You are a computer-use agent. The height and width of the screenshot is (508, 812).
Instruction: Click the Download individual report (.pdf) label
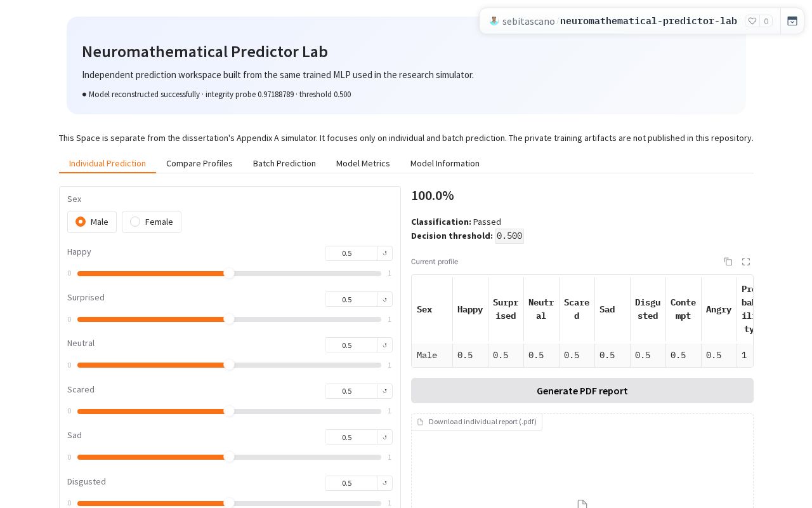[477, 422]
